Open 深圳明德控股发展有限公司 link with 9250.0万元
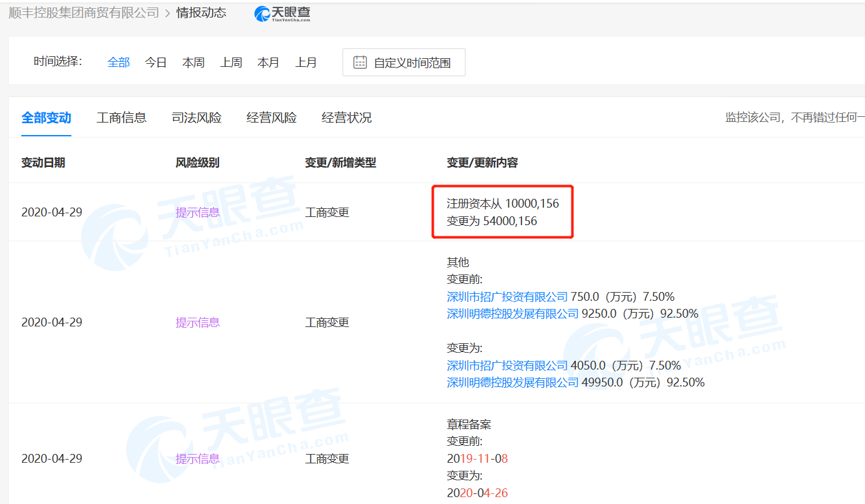Screen dimensions: 865x504 pyautogui.click(x=513, y=314)
